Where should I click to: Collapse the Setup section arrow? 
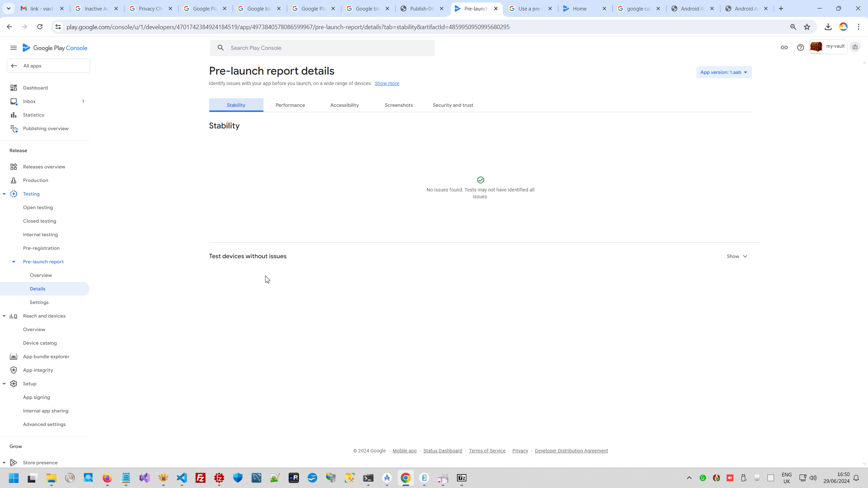coord(4,384)
